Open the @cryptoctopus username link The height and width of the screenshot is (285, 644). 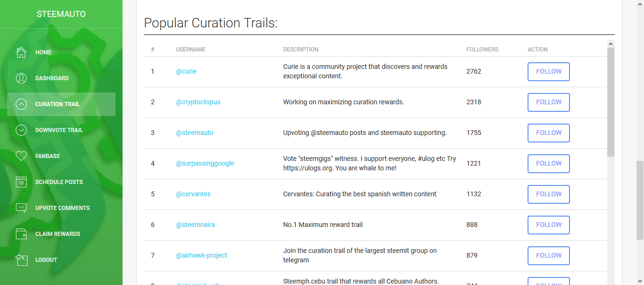click(x=198, y=102)
